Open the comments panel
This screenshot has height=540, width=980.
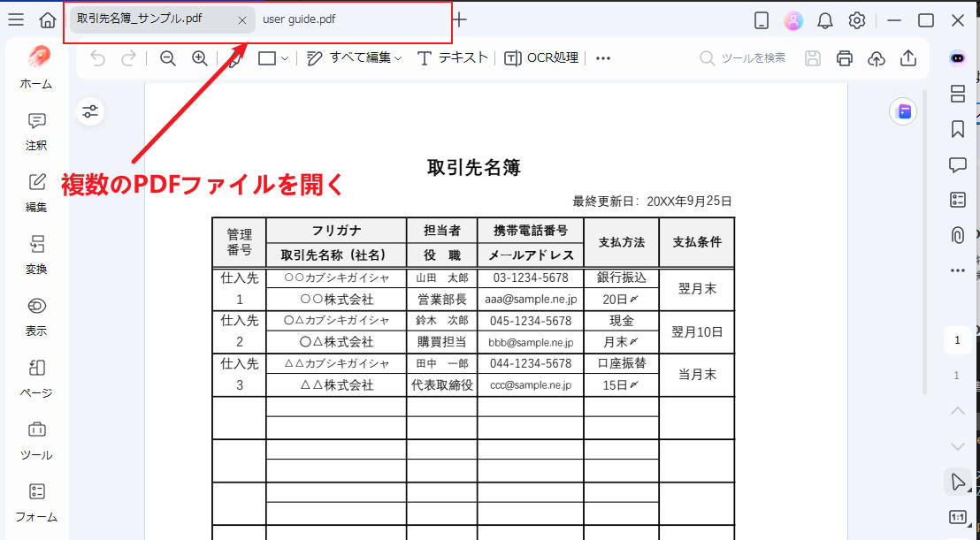coord(957,164)
